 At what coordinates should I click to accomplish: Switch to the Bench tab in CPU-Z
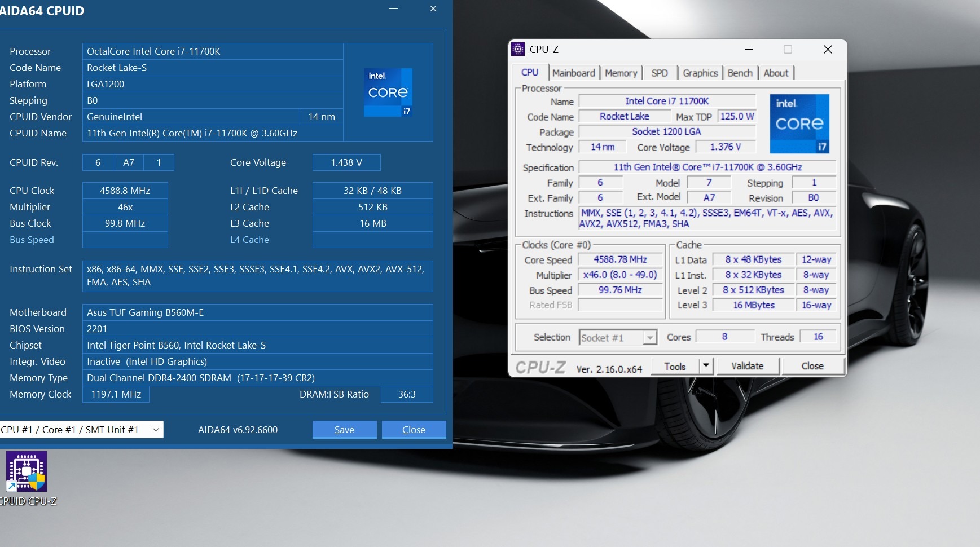(740, 73)
